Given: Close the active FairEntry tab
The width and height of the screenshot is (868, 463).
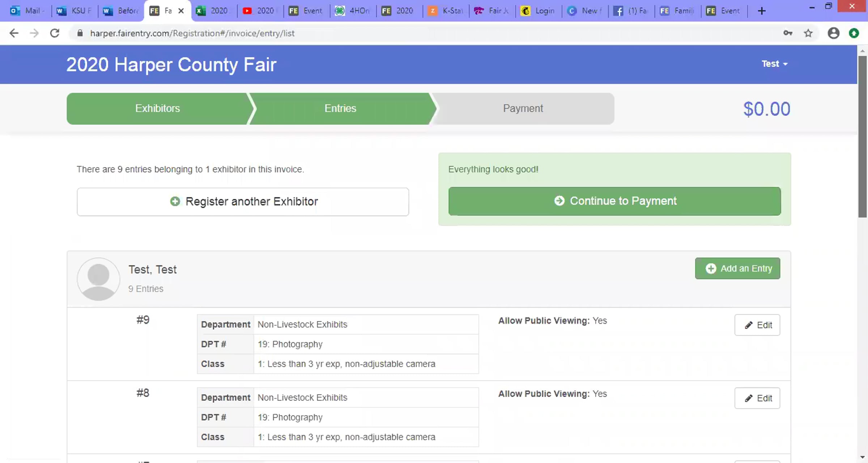Looking at the screenshot, I should [181, 11].
